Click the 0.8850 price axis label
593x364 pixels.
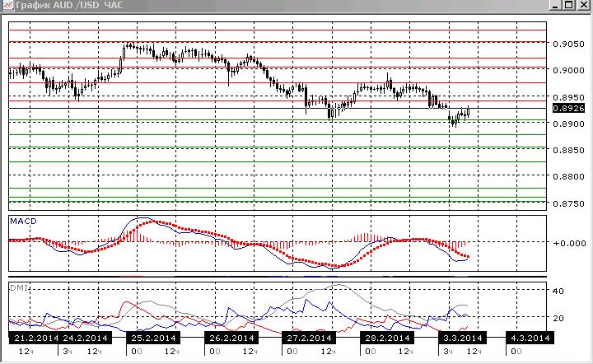click(568, 150)
